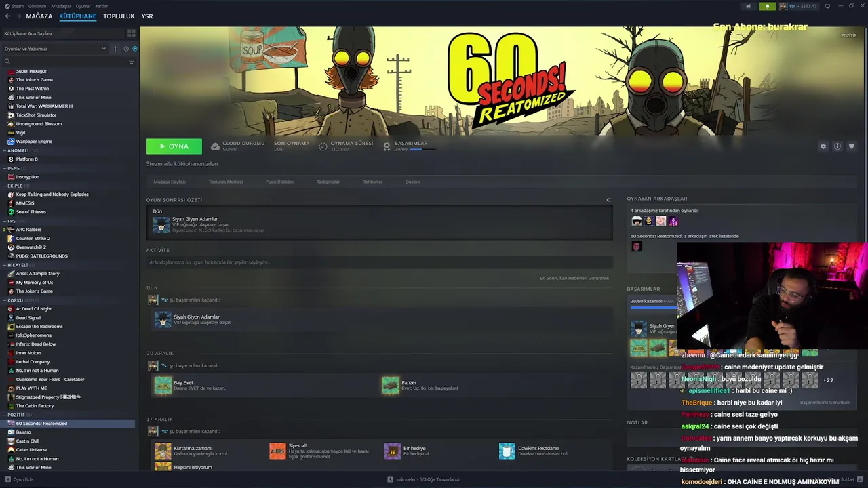Screen dimensions: 868x488
Task: Click the Catan Universe game icon
Action: (11, 450)
